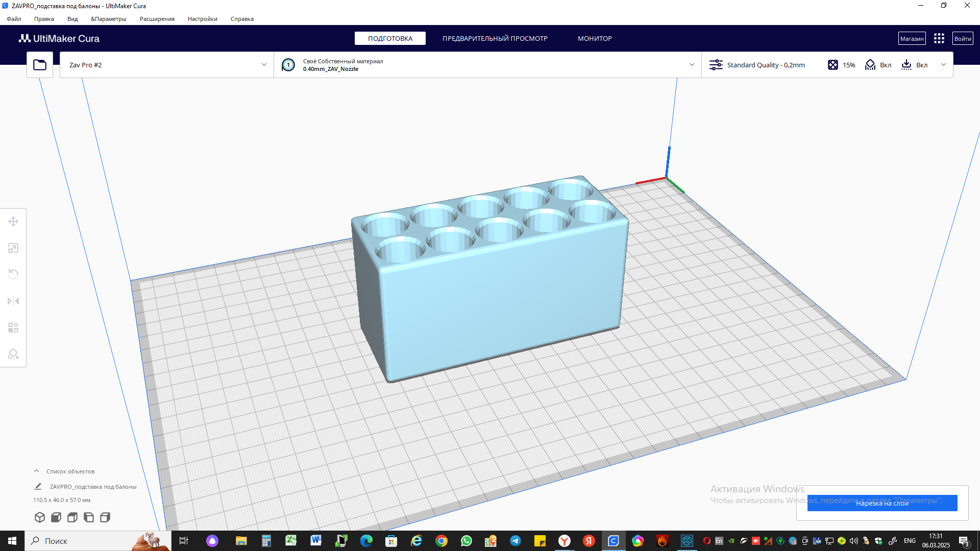This screenshot has width=980, height=551.
Task: Toggle adhesion setting showing Вкл
Action: click(914, 65)
